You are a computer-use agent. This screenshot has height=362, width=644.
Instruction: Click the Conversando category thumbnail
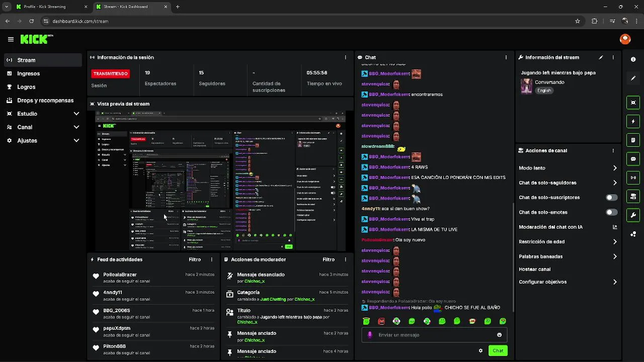526,86
